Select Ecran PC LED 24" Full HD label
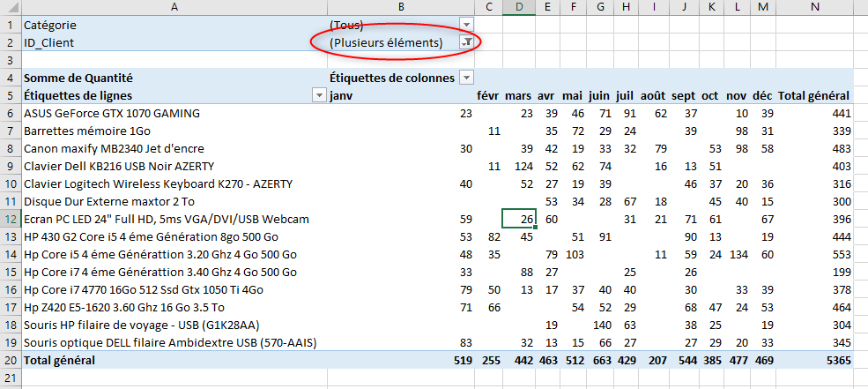Viewport: 868px width, 389px height. (166, 220)
